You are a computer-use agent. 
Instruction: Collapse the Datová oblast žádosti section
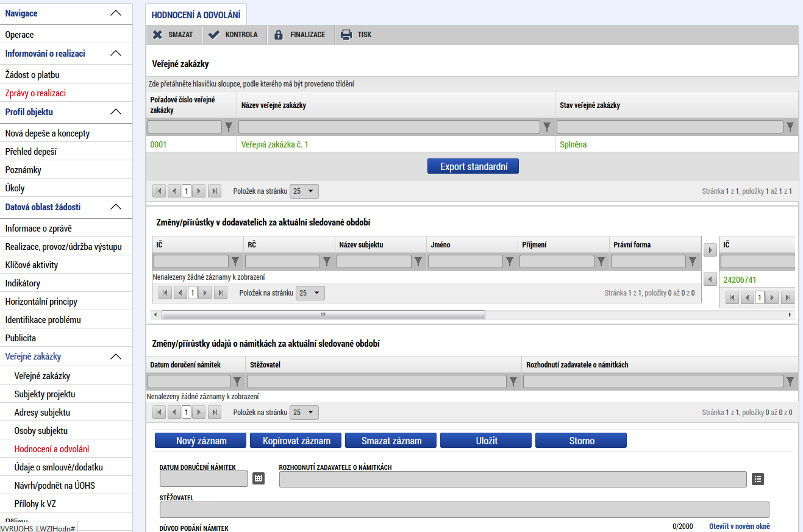pos(116,207)
